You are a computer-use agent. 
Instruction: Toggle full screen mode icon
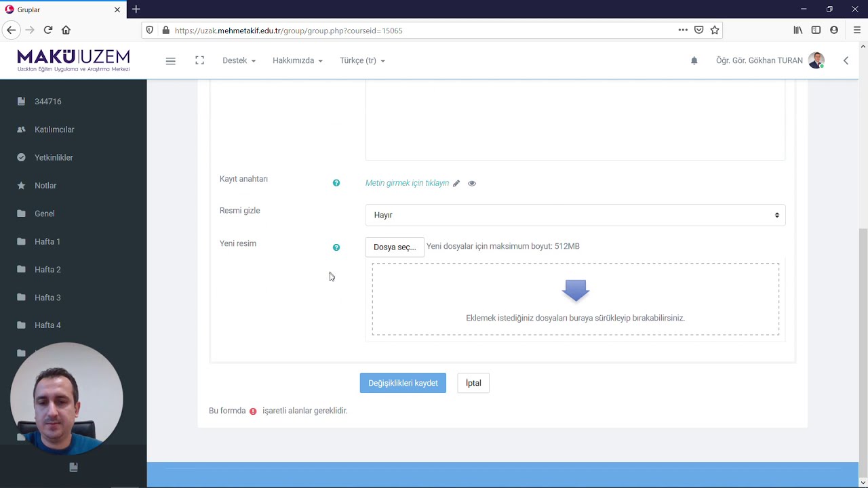[x=199, y=60]
